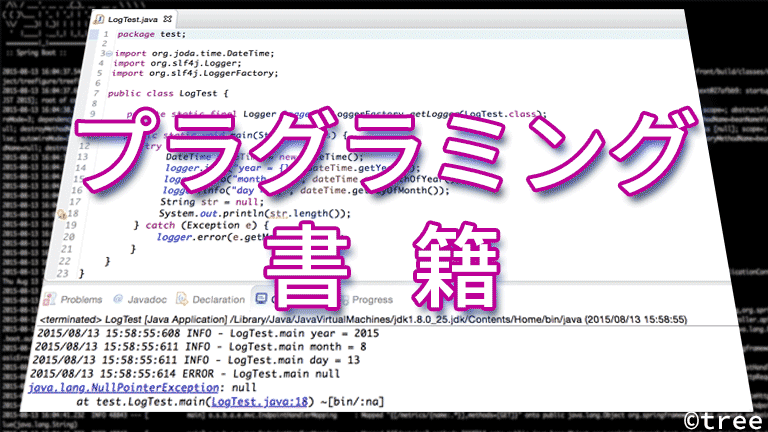Image resolution: width=768 pixels, height=432 pixels.
Task: Click the terminated LogTest launch description
Action: [363, 319]
